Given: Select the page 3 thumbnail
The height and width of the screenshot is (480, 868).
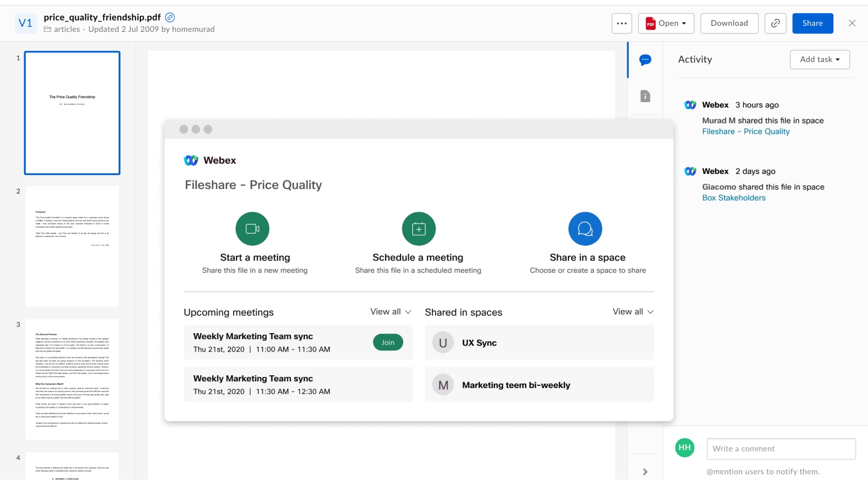Looking at the screenshot, I should point(72,380).
